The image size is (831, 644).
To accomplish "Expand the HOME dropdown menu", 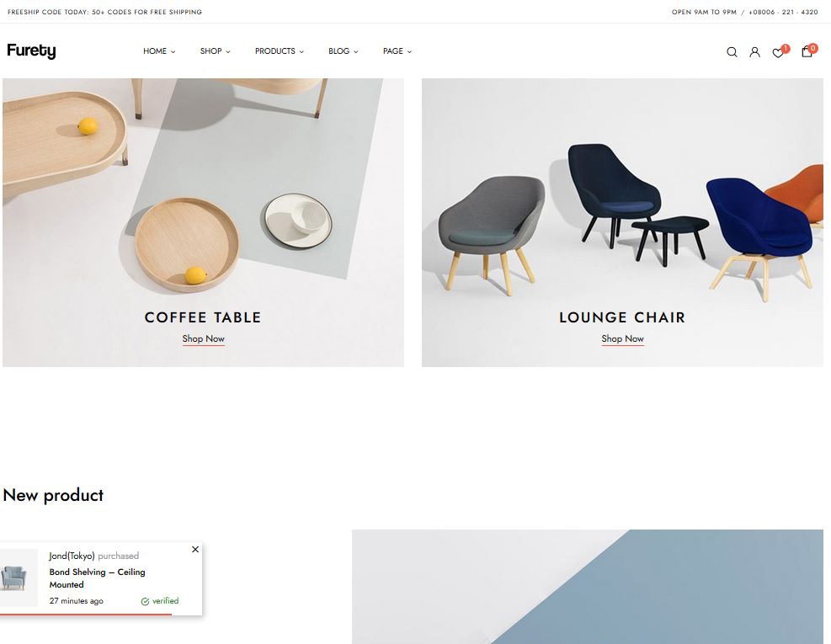I will (159, 51).
